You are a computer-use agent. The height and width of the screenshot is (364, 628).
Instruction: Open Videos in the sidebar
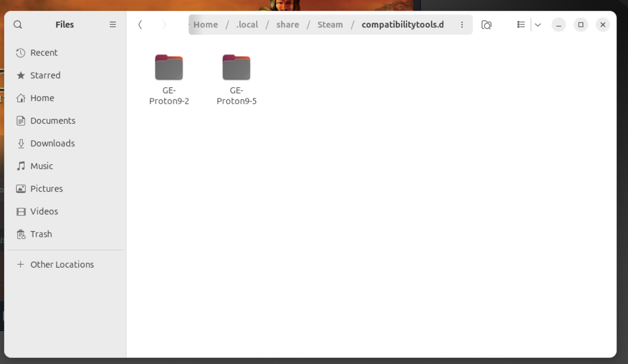(x=65, y=211)
